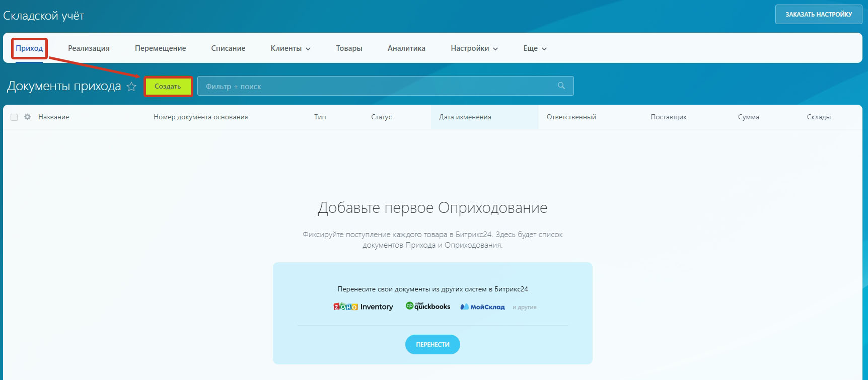The image size is (868, 380).
Task: Click the Складской учёт page title
Action: pyautogui.click(x=44, y=16)
